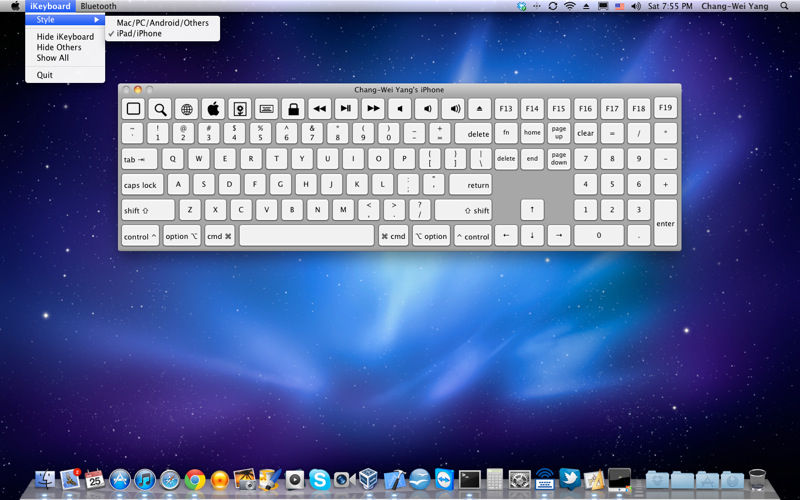Open VirtualBox from the Dock
Image resolution: width=800 pixels, height=500 pixels.
click(x=368, y=480)
